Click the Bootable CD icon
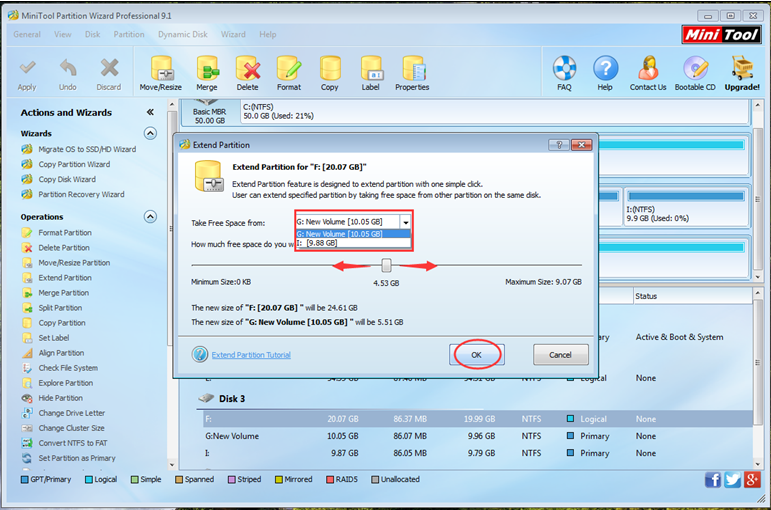771x510 pixels. click(695, 68)
